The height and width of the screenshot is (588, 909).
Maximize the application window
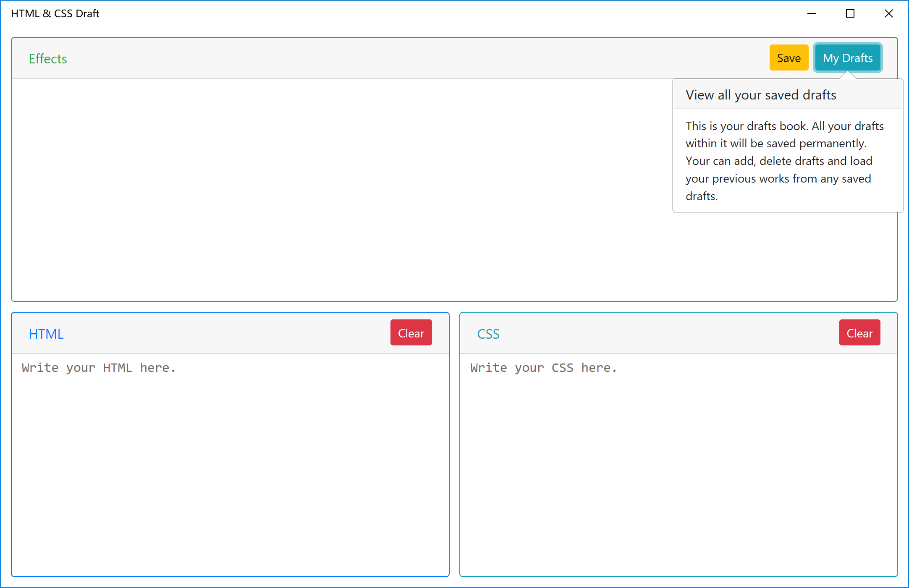tap(850, 13)
